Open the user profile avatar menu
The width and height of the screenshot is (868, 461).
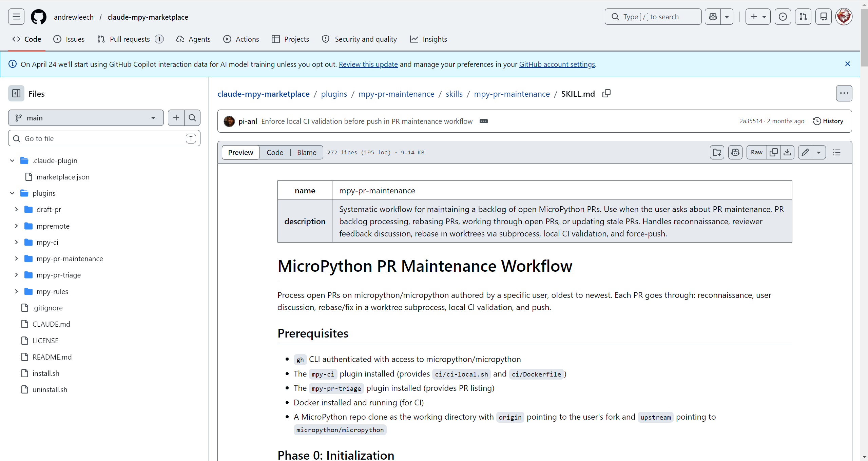point(844,17)
